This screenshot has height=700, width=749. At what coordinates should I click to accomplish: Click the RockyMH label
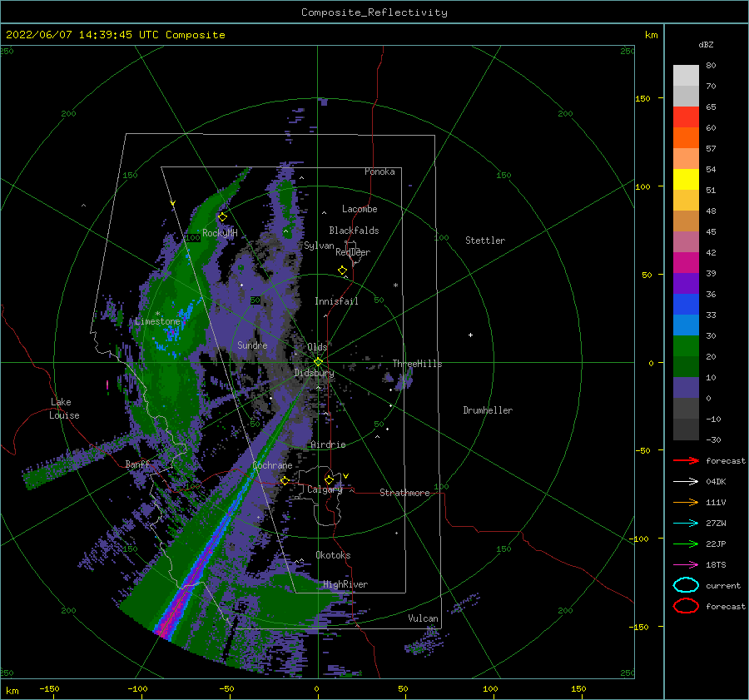coord(220,233)
